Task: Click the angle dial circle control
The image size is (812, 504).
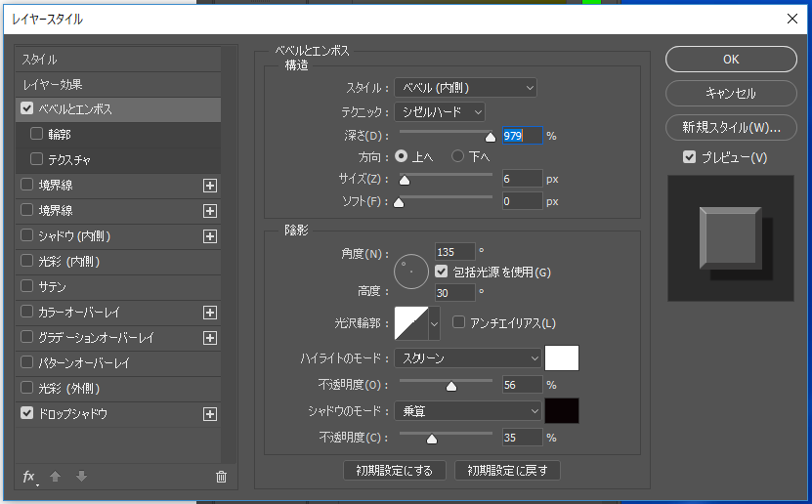Action: click(x=411, y=272)
